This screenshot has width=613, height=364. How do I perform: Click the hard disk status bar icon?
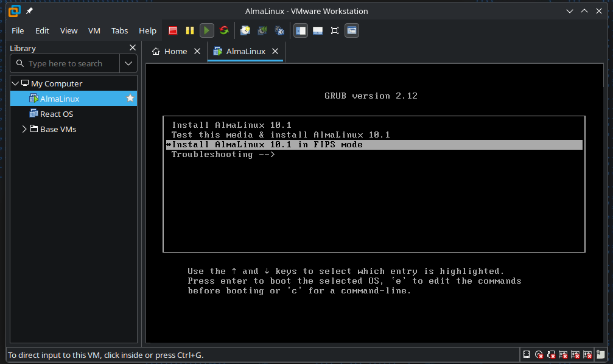coord(527,354)
